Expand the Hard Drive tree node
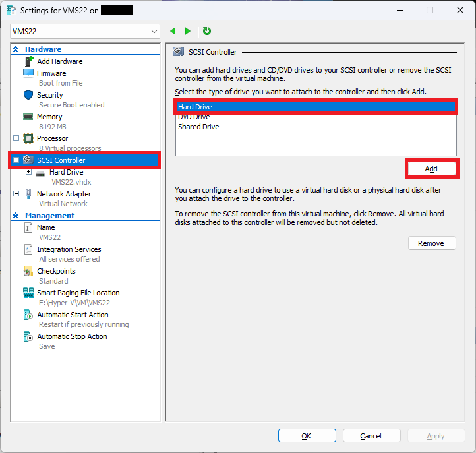The image size is (476, 453). (28, 172)
